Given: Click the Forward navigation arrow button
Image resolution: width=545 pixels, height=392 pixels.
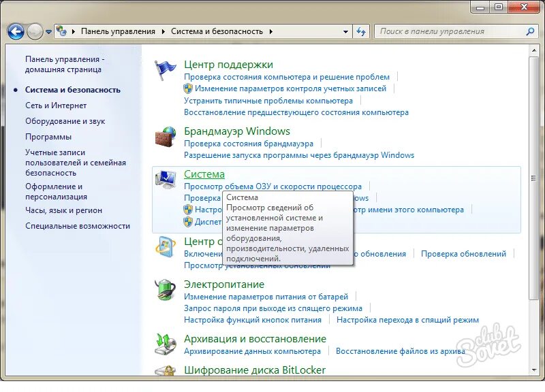Looking at the screenshot, I should pos(35,31).
